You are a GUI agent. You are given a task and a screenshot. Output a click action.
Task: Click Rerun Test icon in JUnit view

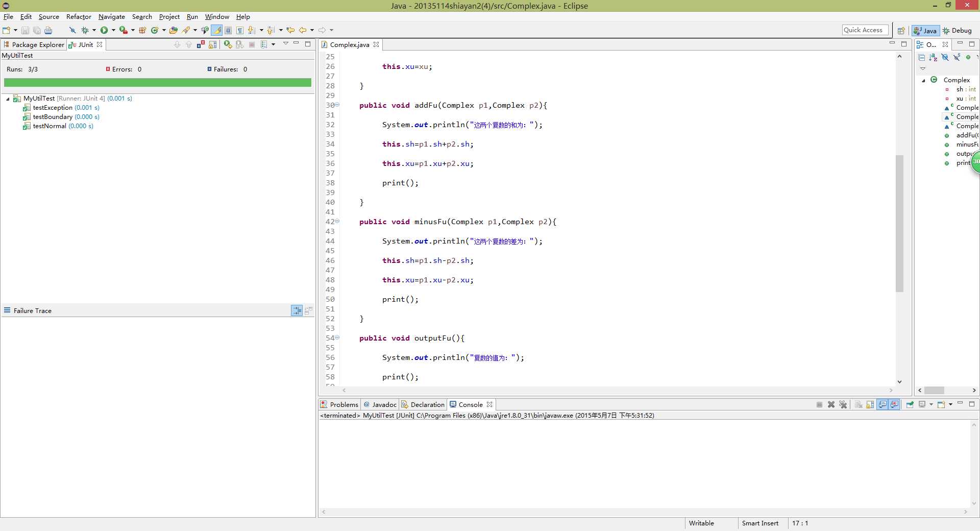(x=228, y=44)
